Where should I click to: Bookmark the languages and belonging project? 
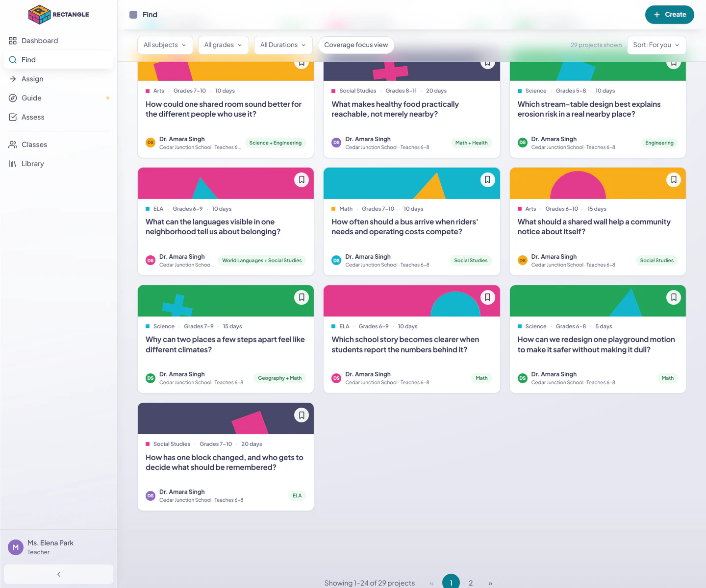(302, 180)
